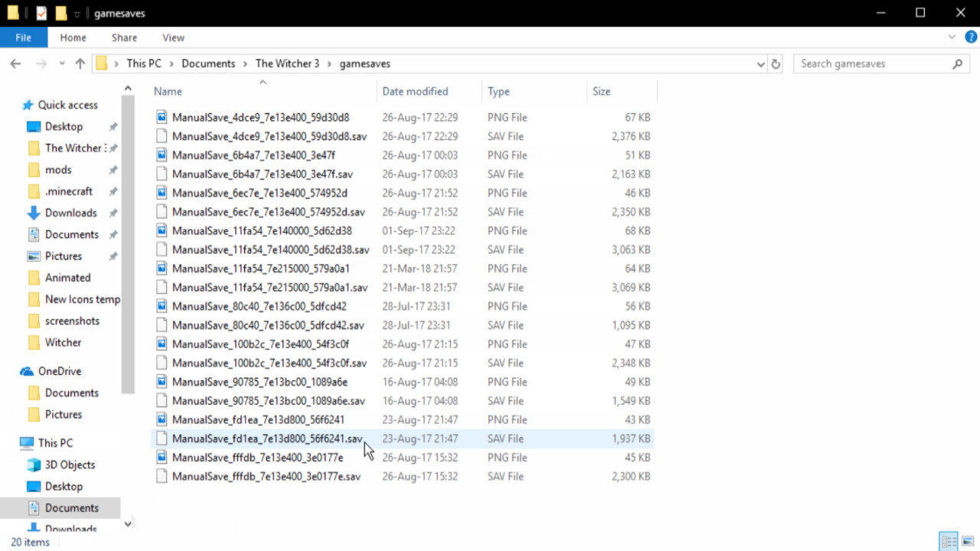Open pinned Desktop under Quick access

64,126
